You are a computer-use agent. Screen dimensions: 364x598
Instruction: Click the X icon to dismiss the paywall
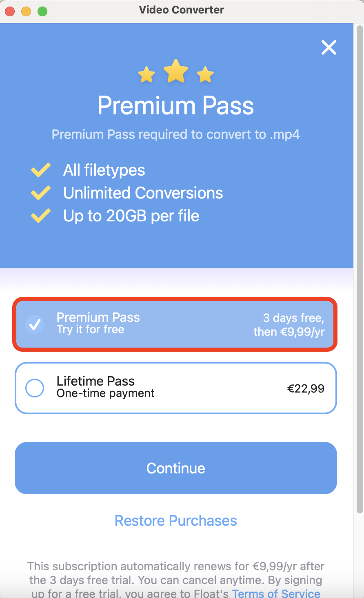pos(329,47)
